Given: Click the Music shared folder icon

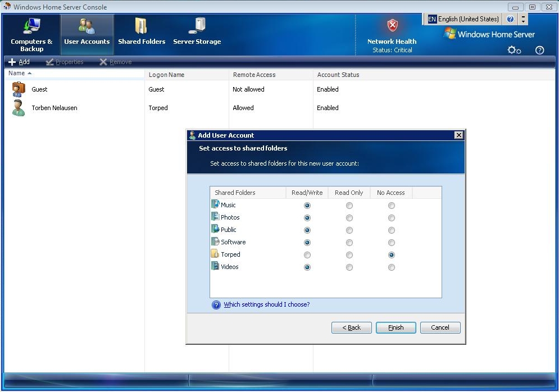Looking at the screenshot, I should click(x=215, y=205).
